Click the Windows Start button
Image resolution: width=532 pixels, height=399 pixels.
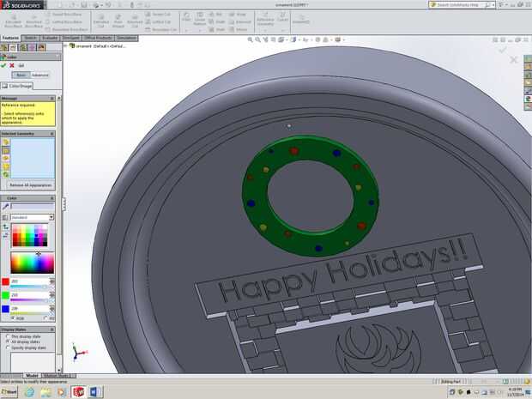tap(9, 391)
